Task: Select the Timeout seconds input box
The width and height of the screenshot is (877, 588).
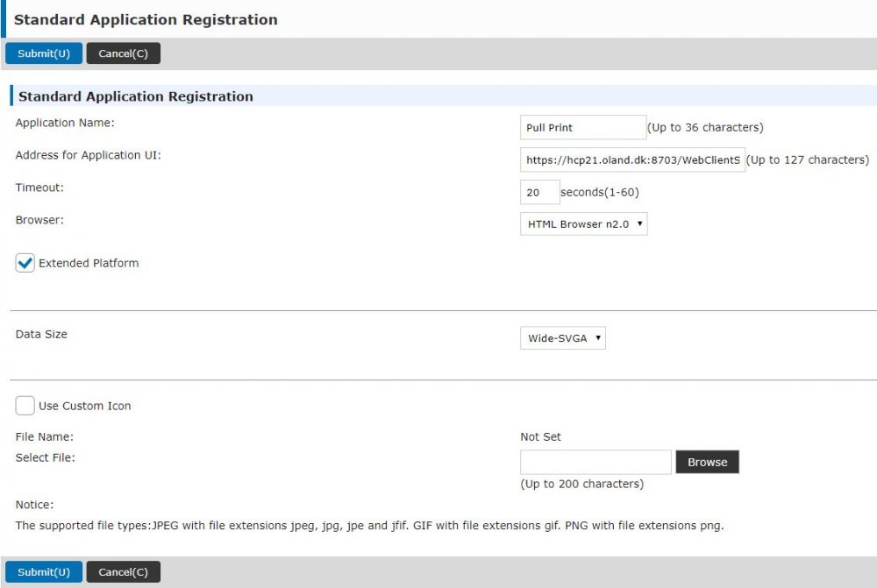Action: coord(539,192)
